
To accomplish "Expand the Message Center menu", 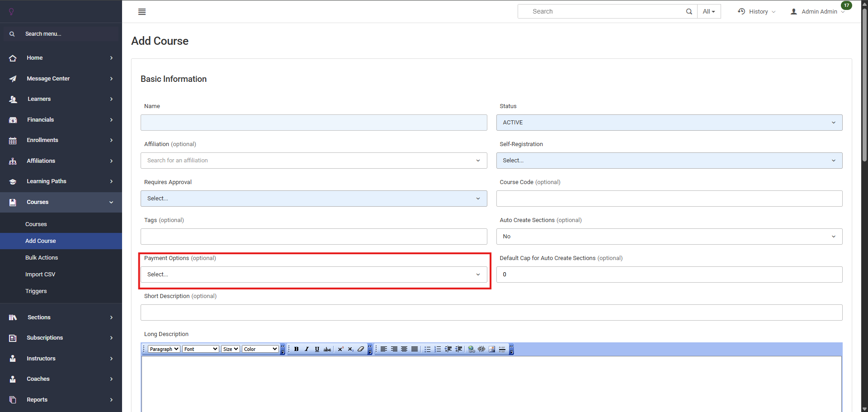I will click(x=61, y=79).
